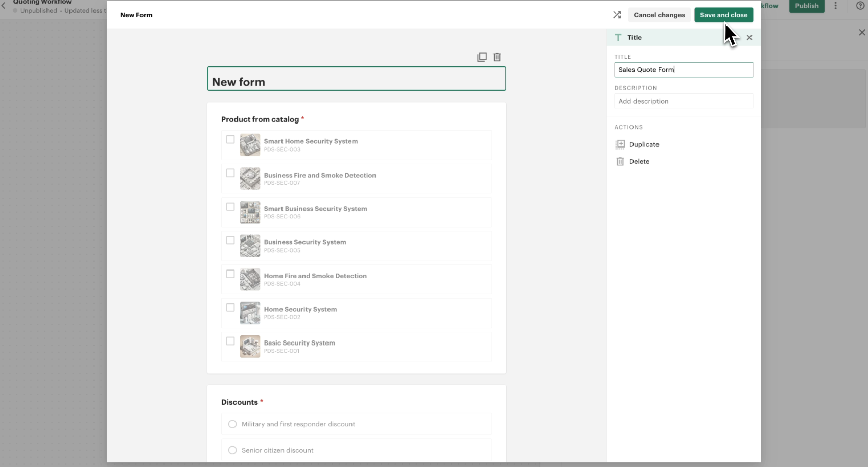Screen dimensions: 868x467
Task: Click the Cancel changes button
Action: coord(659,15)
